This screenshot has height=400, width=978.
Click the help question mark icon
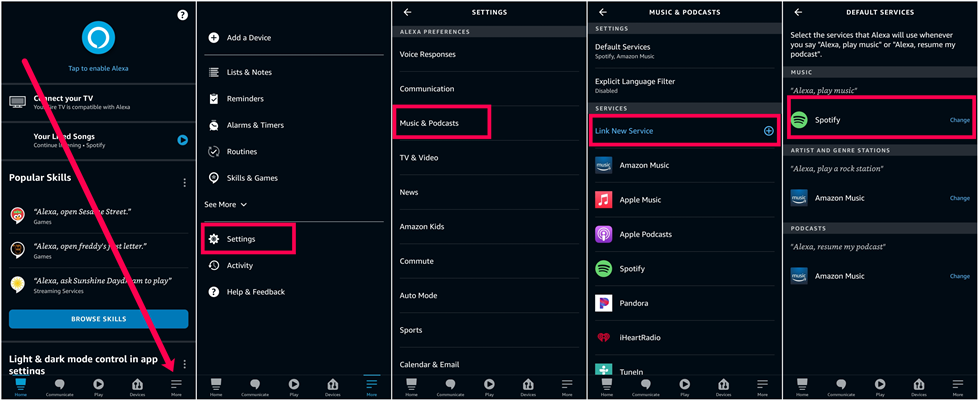182,15
